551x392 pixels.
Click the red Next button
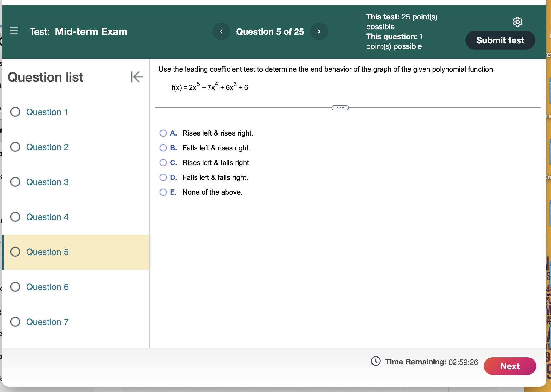pyautogui.click(x=509, y=366)
